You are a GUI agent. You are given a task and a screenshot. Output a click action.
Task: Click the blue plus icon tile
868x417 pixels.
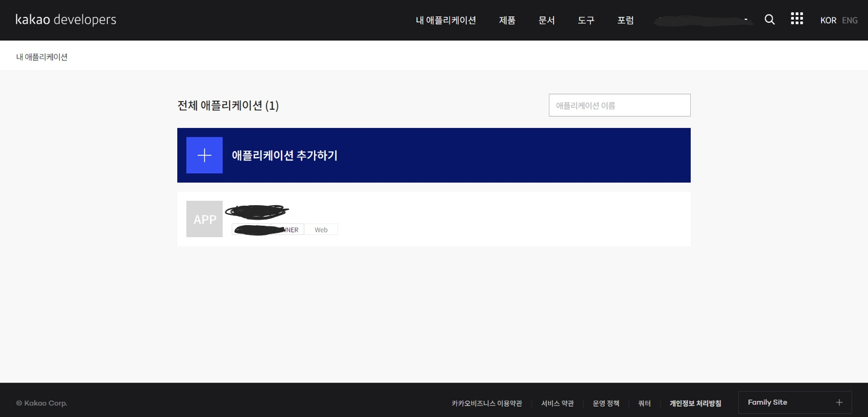pyautogui.click(x=204, y=155)
